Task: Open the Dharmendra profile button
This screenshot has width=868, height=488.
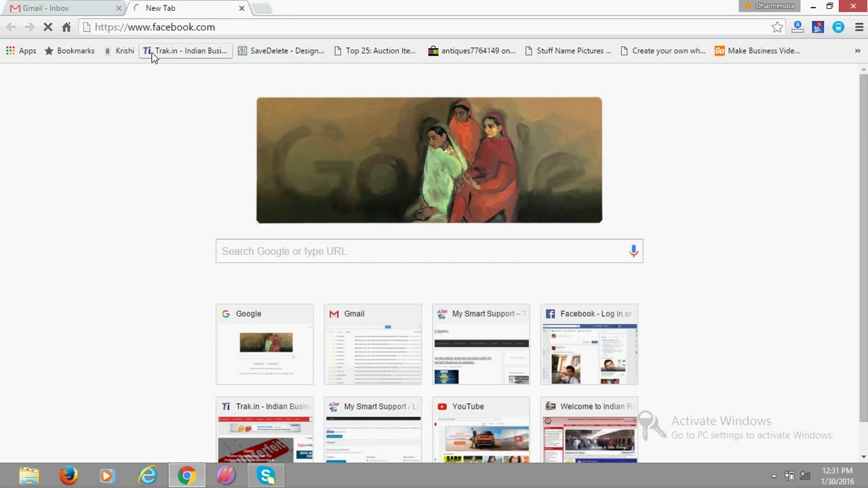Action: pos(770,6)
